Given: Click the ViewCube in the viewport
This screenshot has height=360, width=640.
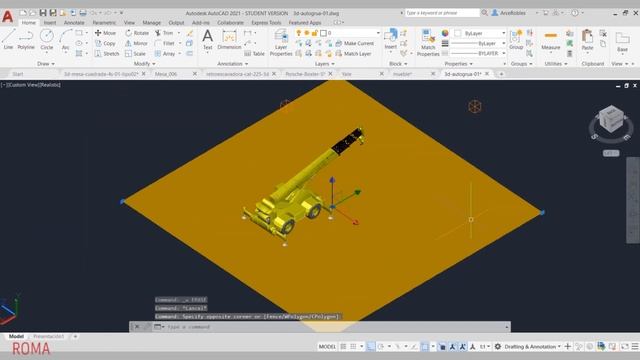Looking at the screenshot, I should click(611, 119).
